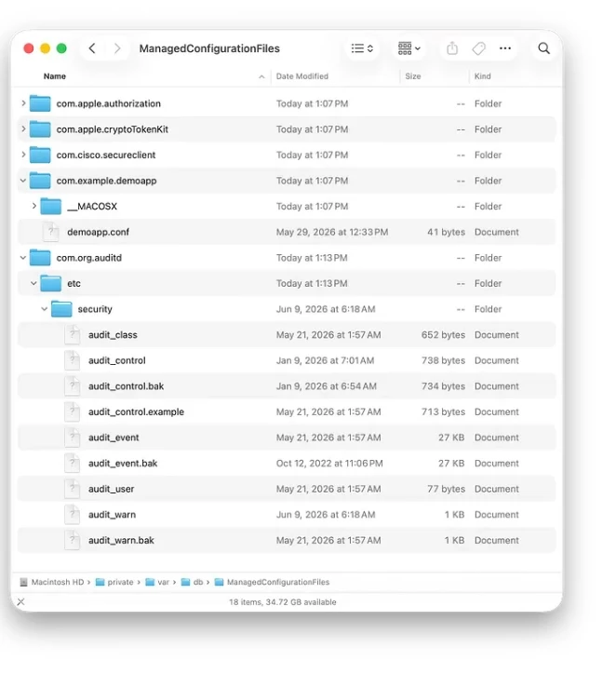Sort by Date Modified column header
The width and height of the screenshot is (616, 674).
(x=302, y=76)
